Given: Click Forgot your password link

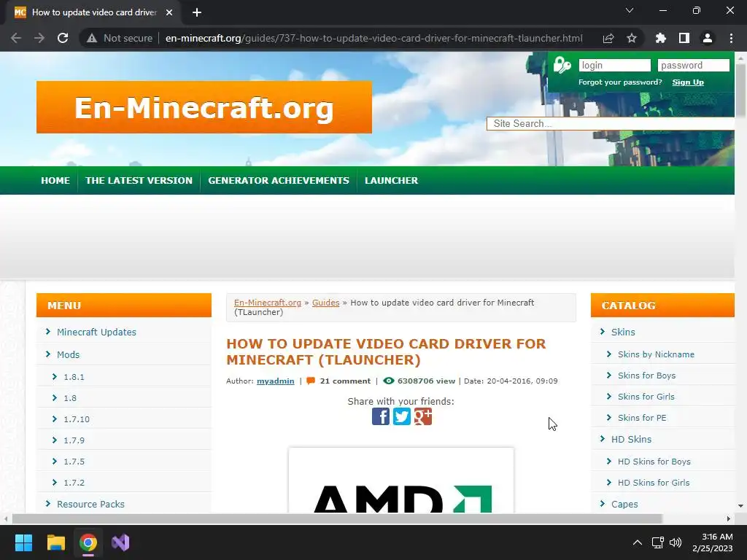Looking at the screenshot, I should [x=620, y=82].
